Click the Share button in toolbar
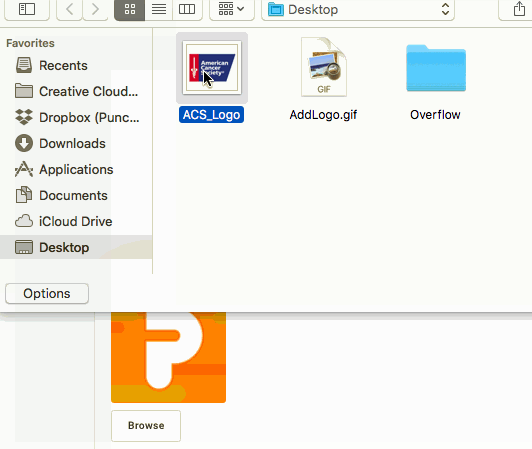This screenshot has width=532, height=449. tap(519, 9)
